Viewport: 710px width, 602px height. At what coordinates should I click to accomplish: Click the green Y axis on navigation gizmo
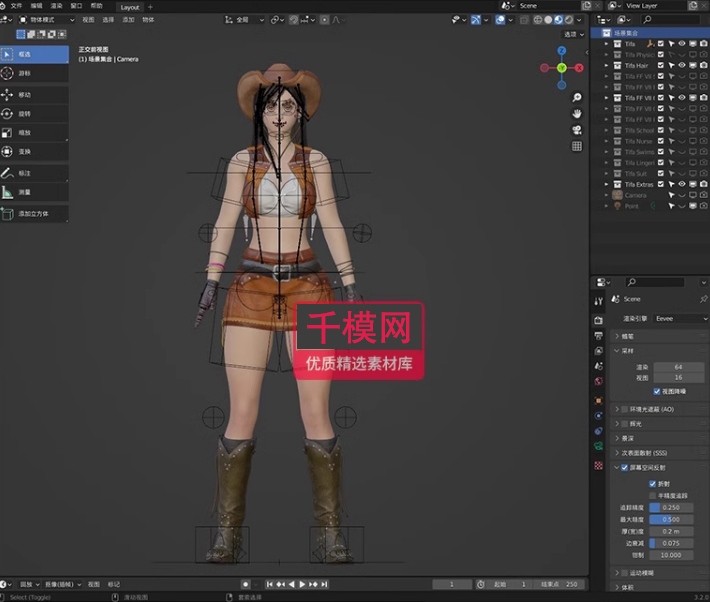(561, 68)
